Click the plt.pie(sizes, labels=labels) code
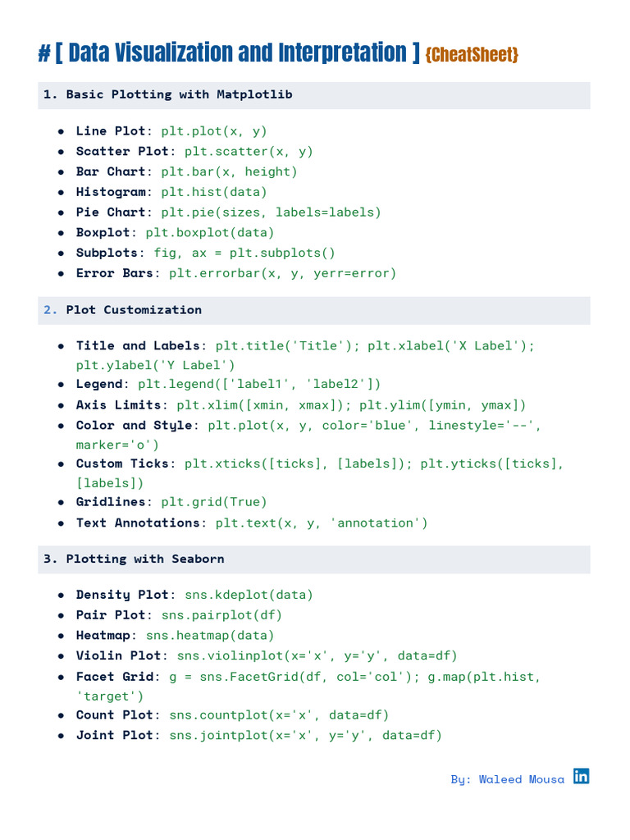The image size is (630, 840). coord(271,212)
